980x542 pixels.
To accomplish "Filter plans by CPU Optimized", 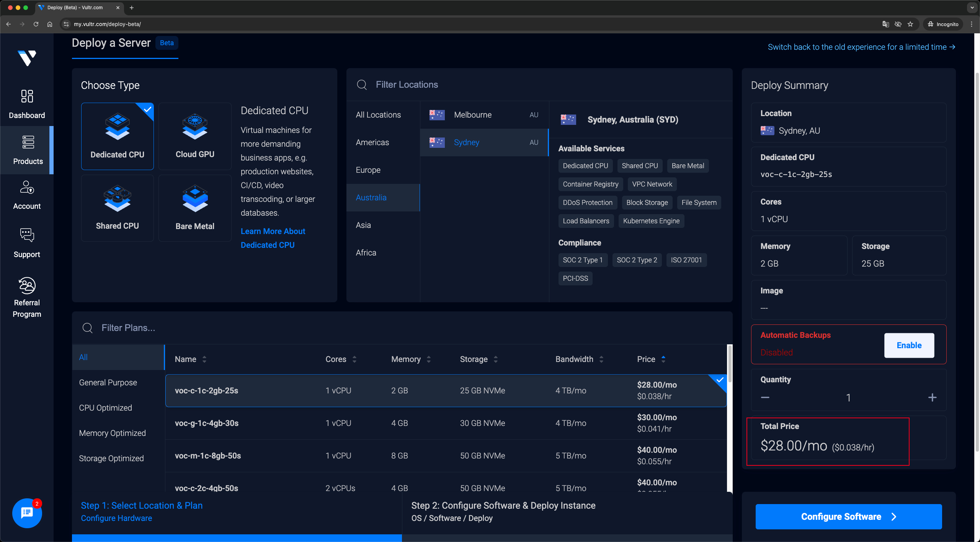I will pos(105,408).
